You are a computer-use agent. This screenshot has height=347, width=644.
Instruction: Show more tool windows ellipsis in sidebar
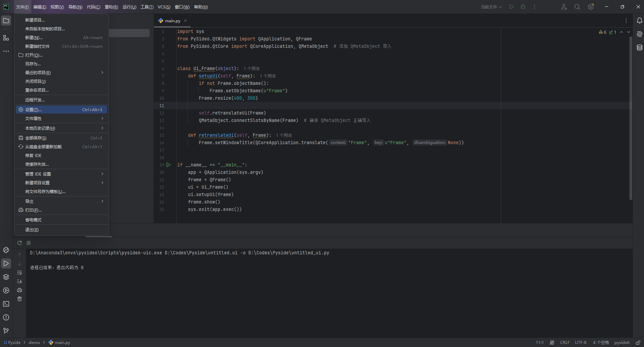[6, 51]
